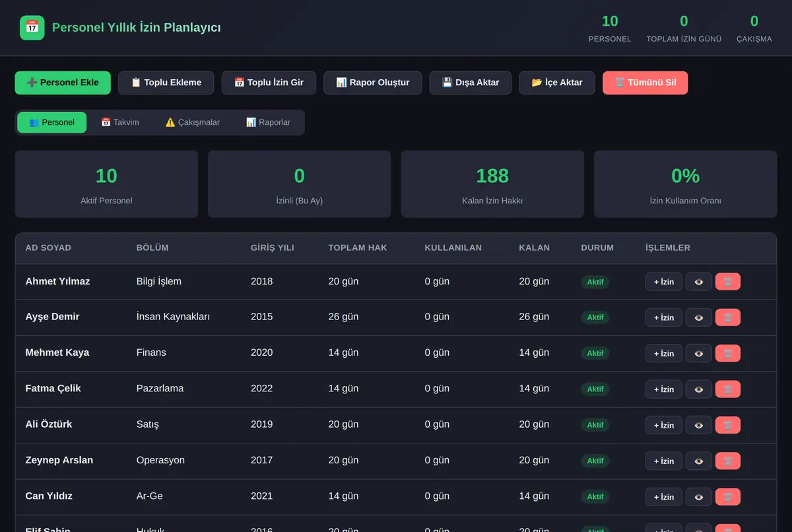Click Dışa Aktar export button

[471, 83]
